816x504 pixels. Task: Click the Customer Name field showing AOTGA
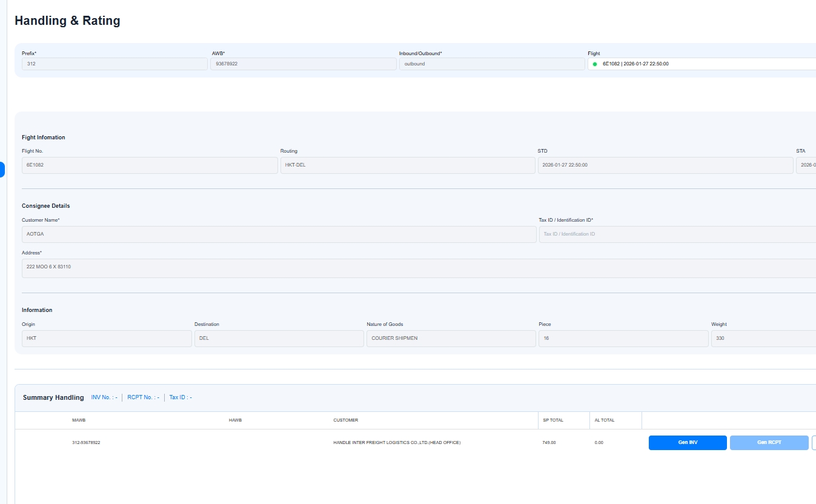point(279,234)
